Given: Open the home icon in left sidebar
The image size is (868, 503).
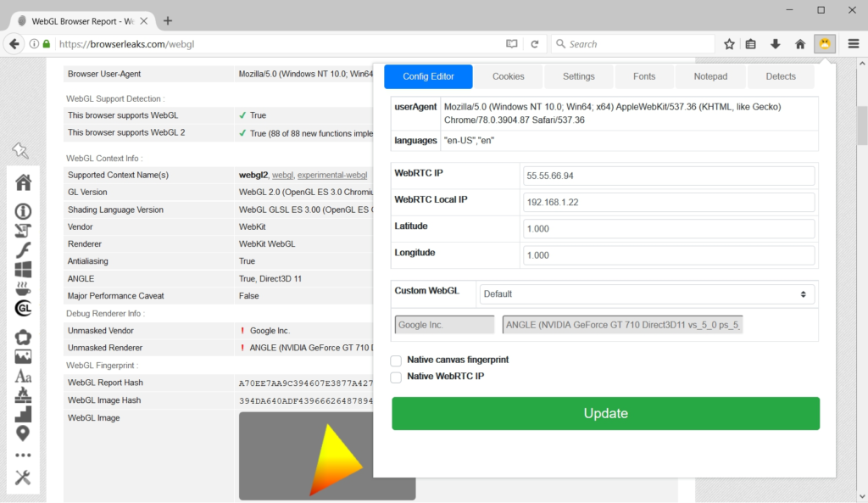Looking at the screenshot, I should point(23,182).
